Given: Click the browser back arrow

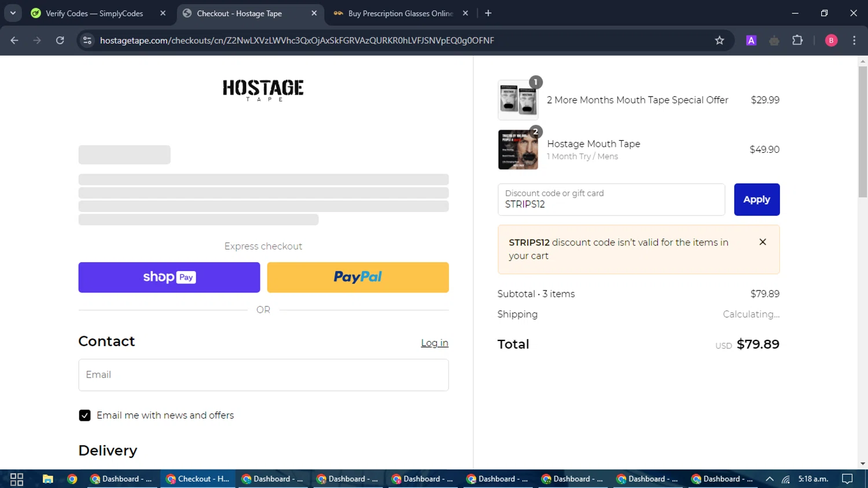Looking at the screenshot, I should pyautogui.click(x=14, y=41).
